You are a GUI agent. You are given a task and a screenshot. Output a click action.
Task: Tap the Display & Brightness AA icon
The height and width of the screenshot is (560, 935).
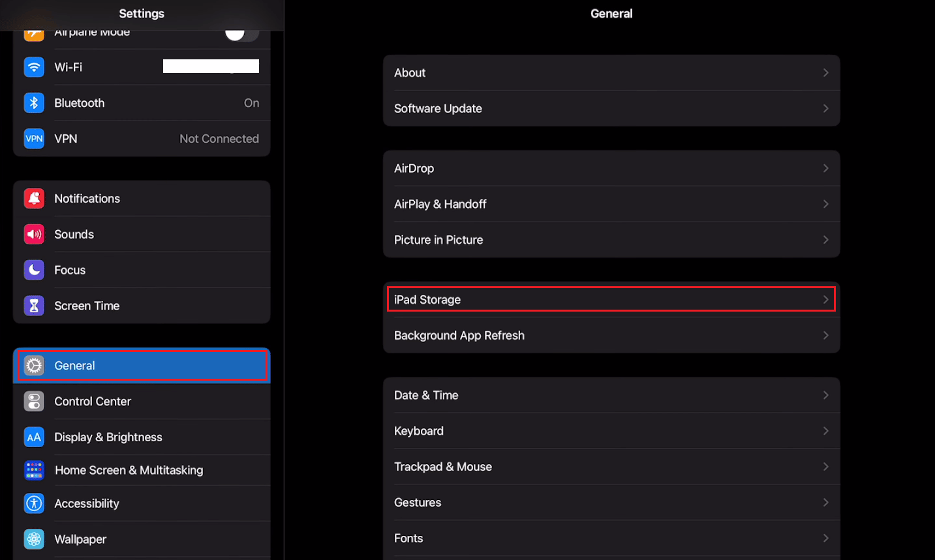coord(34,437)
